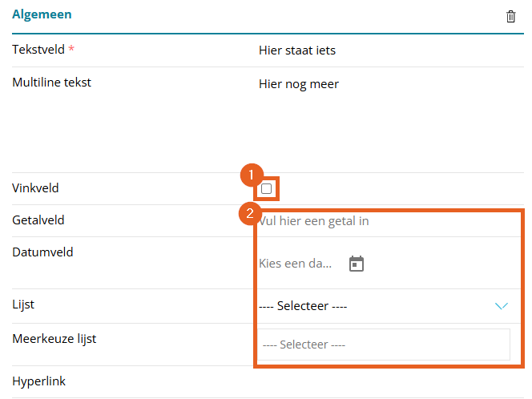Tick the Vinkveld checkbox
The height and width of the screenshot is (399, 532).
(x=267, y=188)
